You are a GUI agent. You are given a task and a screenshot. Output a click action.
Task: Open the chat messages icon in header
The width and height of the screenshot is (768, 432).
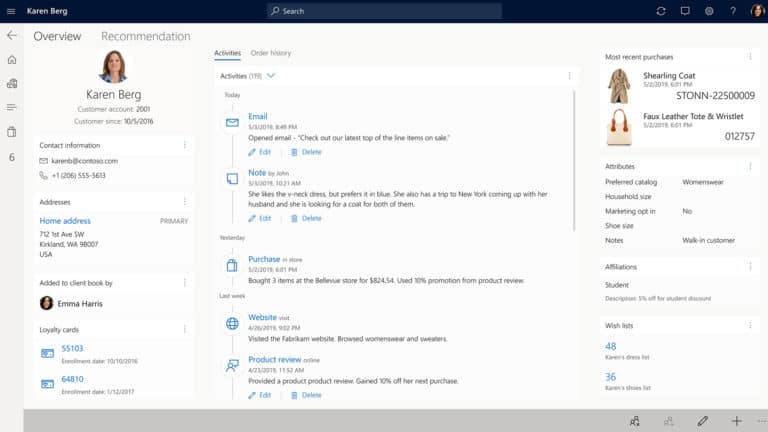coord(685,11)
